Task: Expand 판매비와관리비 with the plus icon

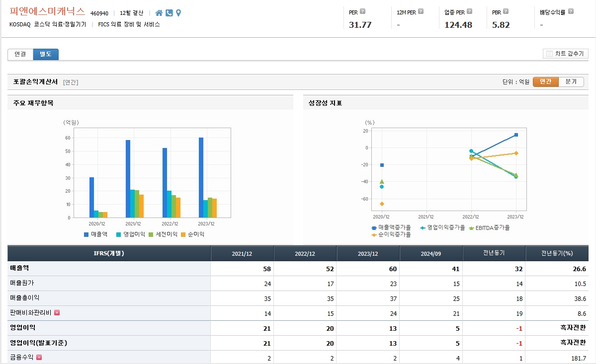Action: pos(57,313)
